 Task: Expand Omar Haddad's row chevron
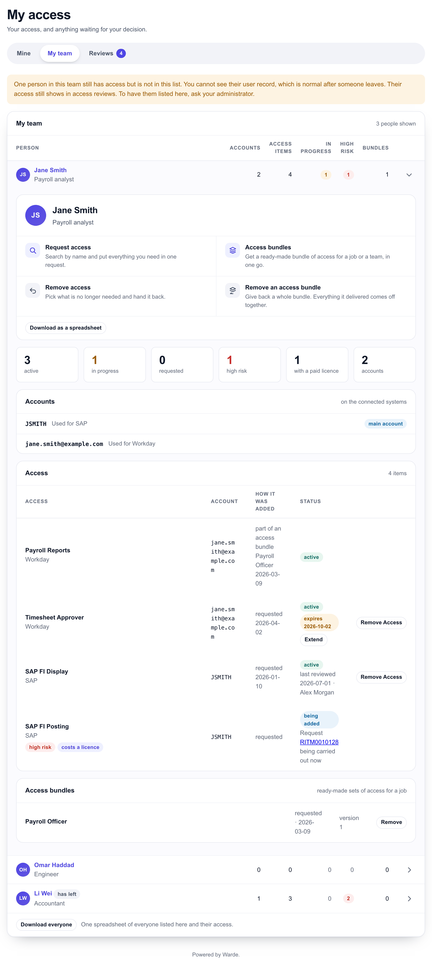tap(409, 870)
